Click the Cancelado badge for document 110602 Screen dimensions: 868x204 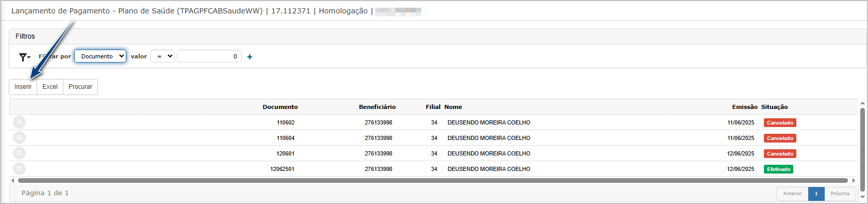tap(780, 123)
